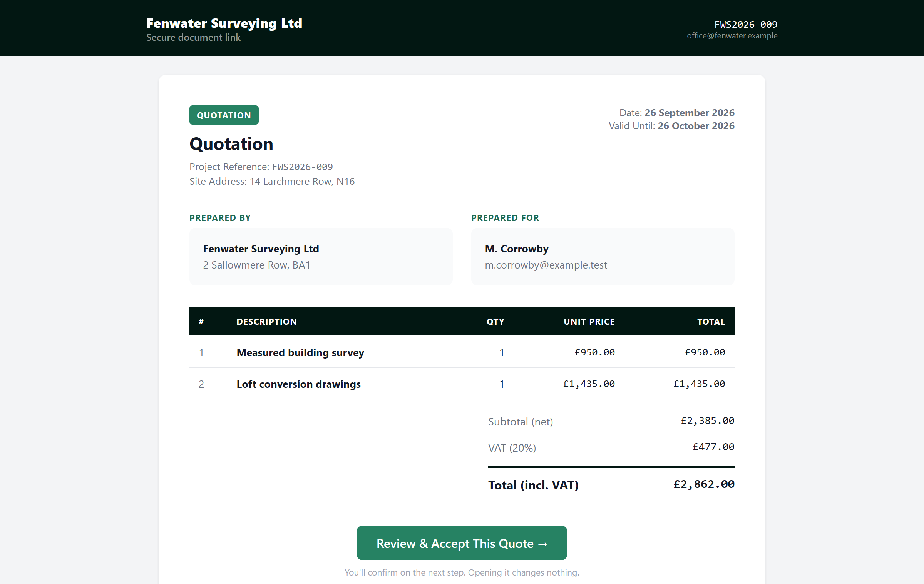Click the PREPARED BY label
Viewport: 924px width, 584px height.
[x=220, y=218]
